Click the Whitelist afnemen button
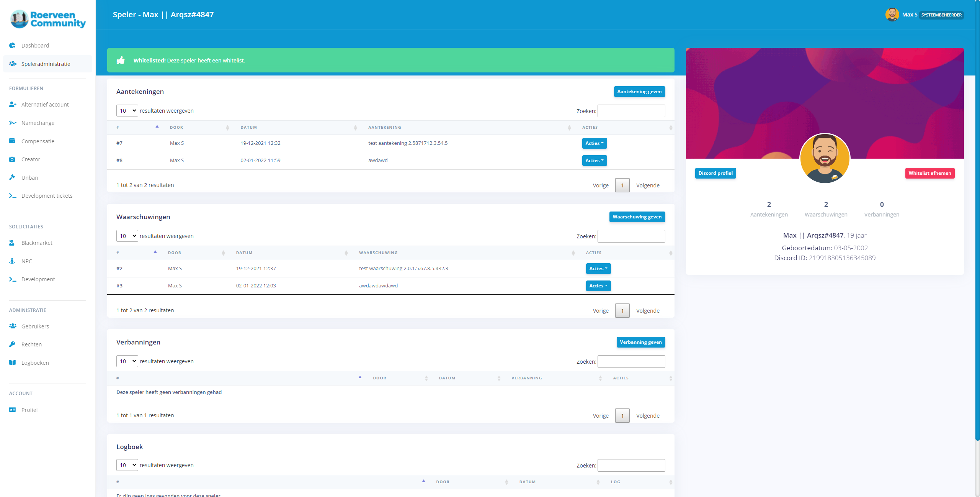 [x=929, y=173]
